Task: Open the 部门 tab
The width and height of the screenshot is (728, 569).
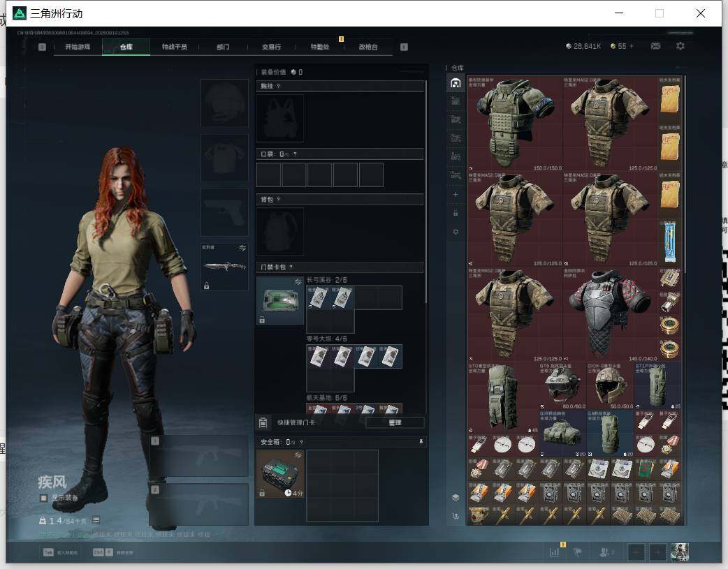Action: (x=223, y=47)
